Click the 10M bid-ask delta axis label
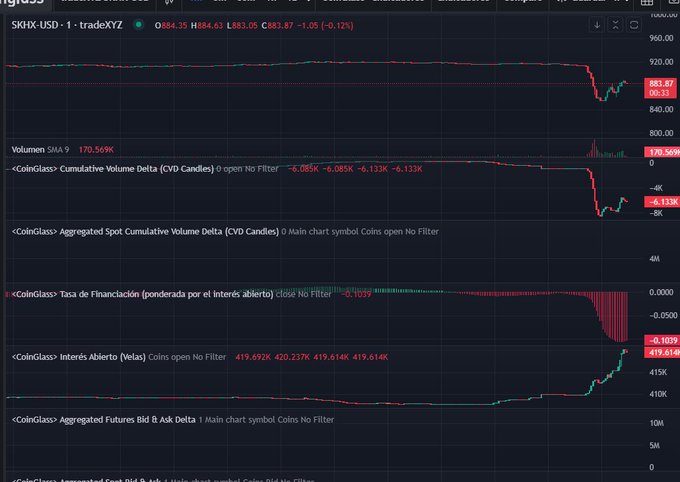 tap(657, 423)
